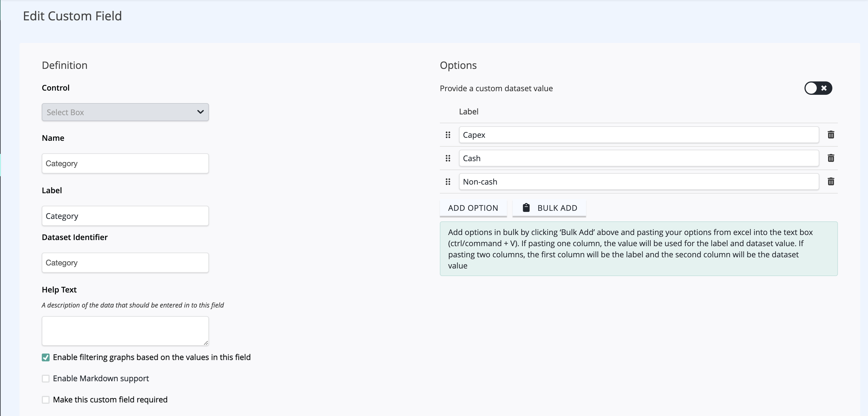Click the 'Enable Markdown support' label text
Viewport: 868px width, 416px height.
[101, 379]
